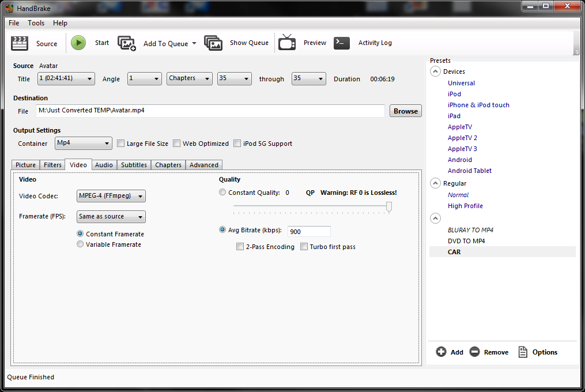Select the High Profile preset
585x392 pixels.
click(x=465, y=206)
